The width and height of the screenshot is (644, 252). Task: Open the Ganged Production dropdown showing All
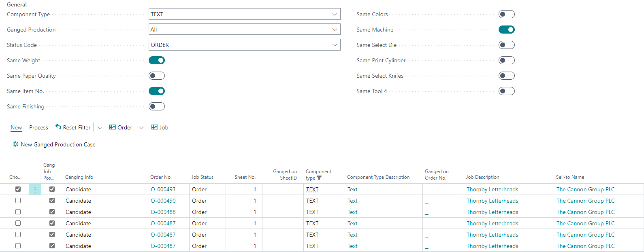click(x=335, y=30)
